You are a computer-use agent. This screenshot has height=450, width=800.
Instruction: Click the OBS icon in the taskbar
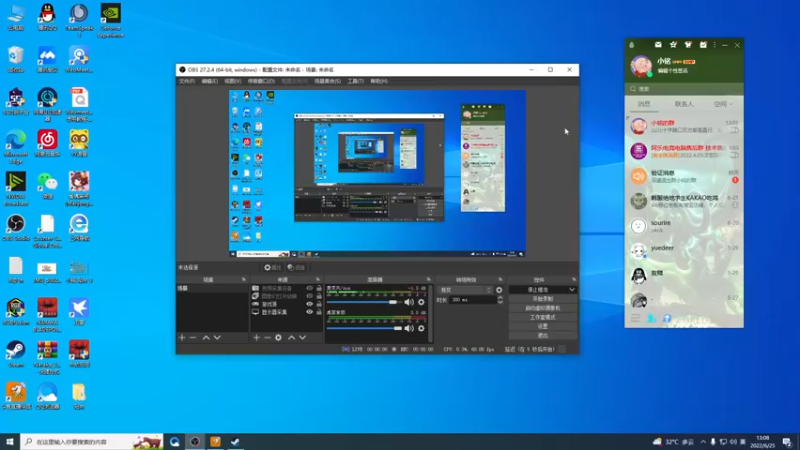pyautogui.click(x=195, y=442)
